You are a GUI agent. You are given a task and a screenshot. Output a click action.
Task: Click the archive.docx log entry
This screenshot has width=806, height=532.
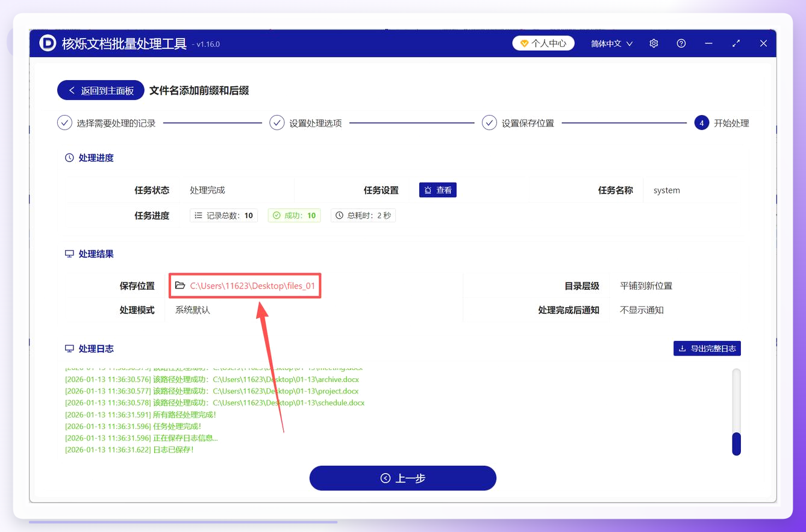tap(212, 380)
